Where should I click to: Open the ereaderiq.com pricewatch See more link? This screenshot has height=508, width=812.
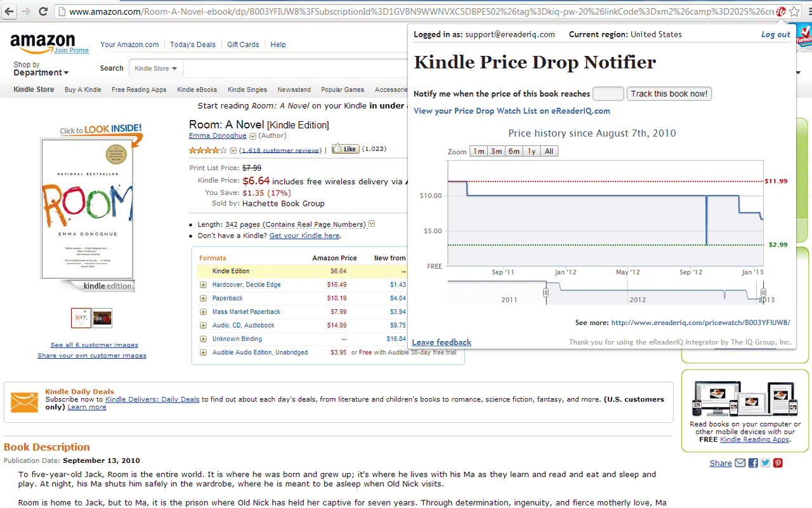[701, 323]
